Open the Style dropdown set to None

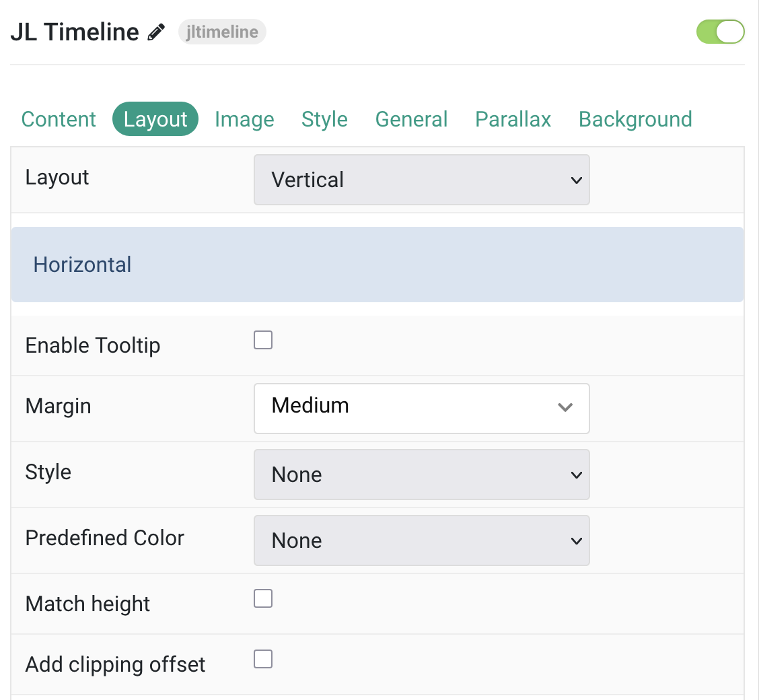(422, 475)
